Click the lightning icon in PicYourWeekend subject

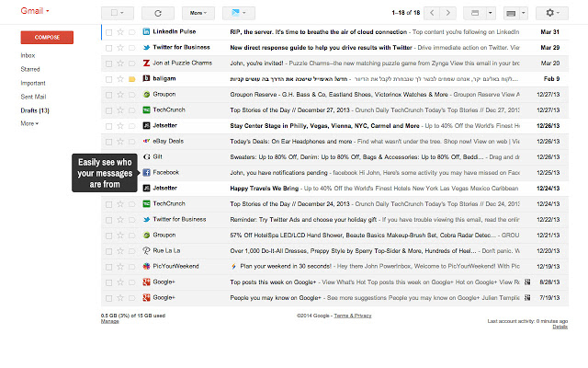click(233, 267)
